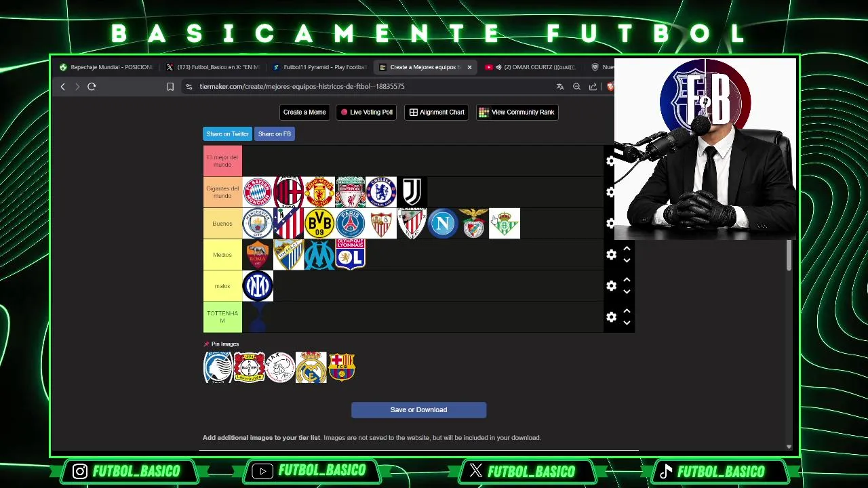Viewport: 868px width, 488px height.
Task: Select the FC Barcelona crest
Action: pyautogui.click(x=341, y=367)
